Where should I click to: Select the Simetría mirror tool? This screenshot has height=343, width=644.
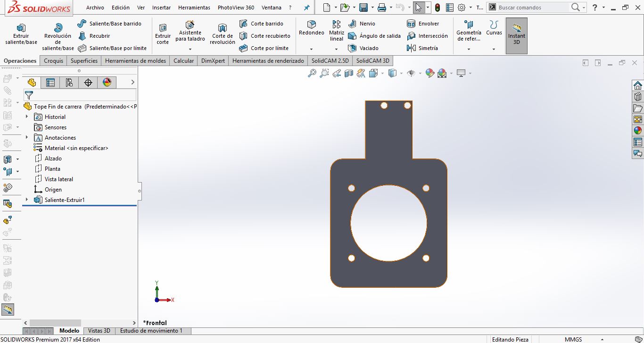(x=422, y=48)
